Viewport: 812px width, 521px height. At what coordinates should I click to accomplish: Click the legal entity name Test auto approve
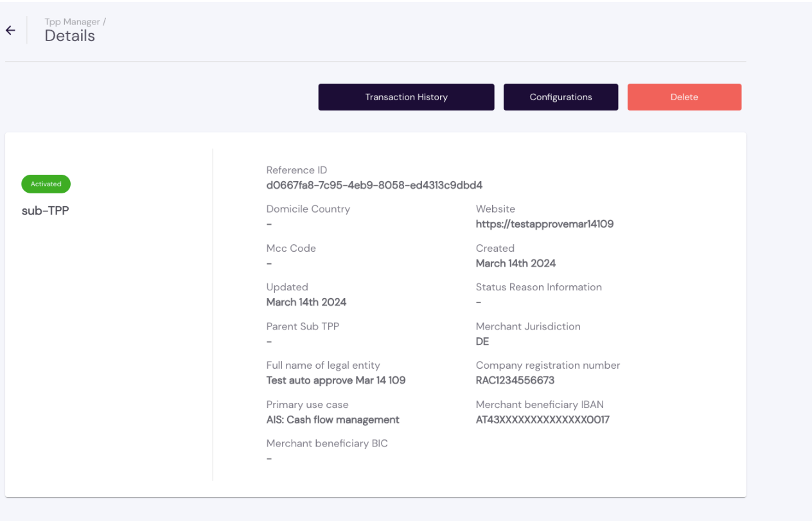tap(335, 380)
